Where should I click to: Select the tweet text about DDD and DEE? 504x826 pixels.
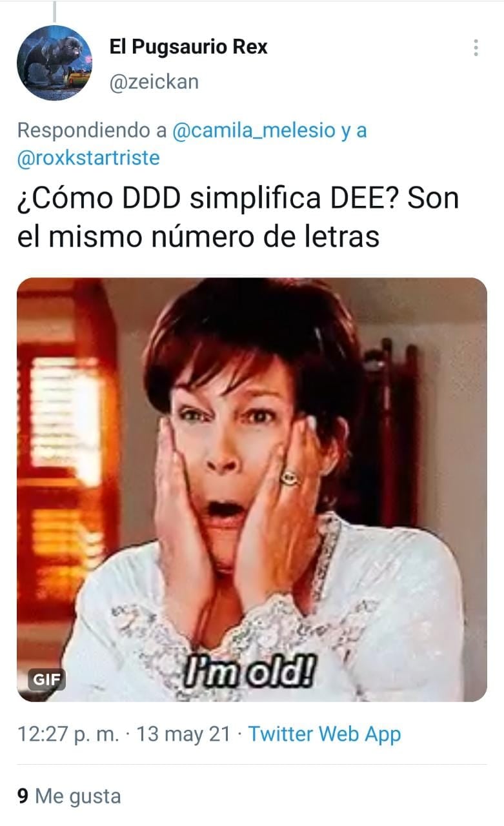237,217
